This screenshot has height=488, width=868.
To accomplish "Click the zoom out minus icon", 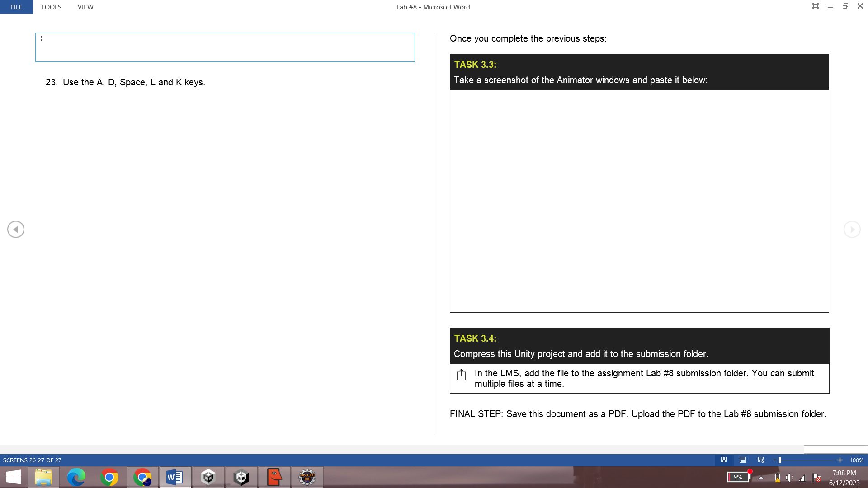I will [775, 460].
